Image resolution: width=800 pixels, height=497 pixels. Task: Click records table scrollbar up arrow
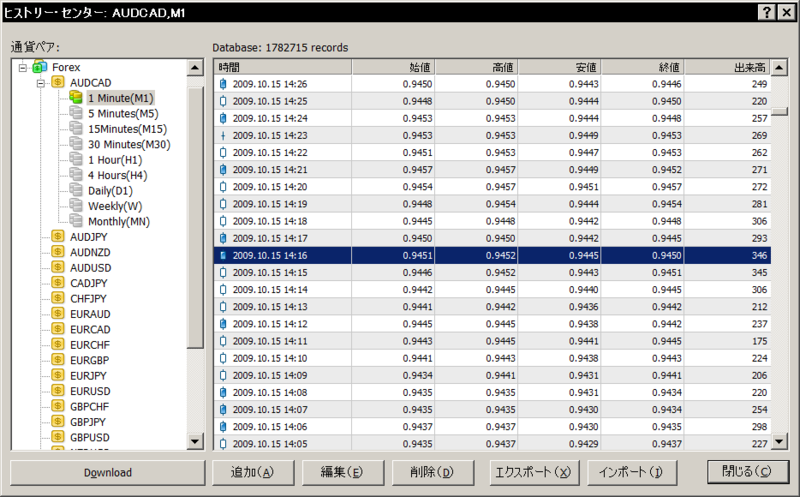pos(779,67)
